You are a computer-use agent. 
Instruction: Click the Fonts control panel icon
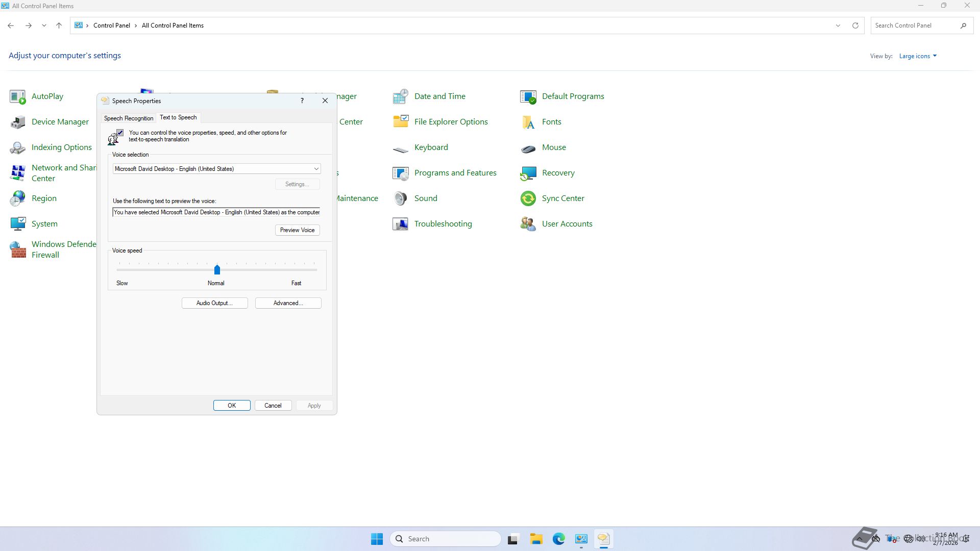(x=528, y=122)
